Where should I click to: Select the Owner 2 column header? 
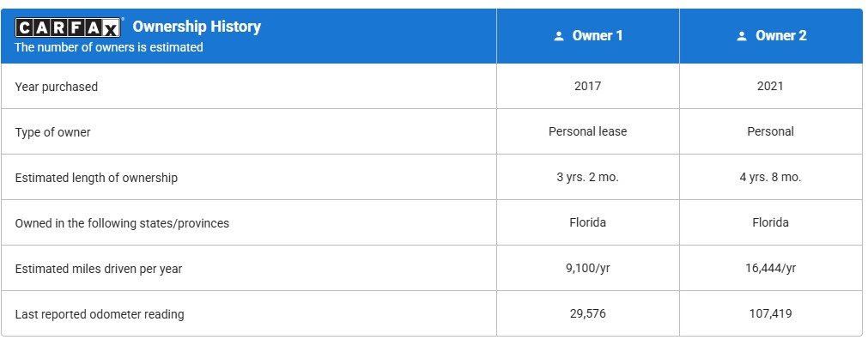(780, 36)
